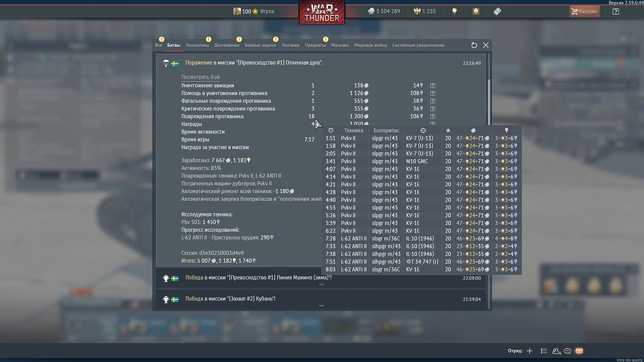Click the parachute icon of the Поражение entry
This screenshot has width=644, height=362.
pyautogui.click(x=166, y=63)
